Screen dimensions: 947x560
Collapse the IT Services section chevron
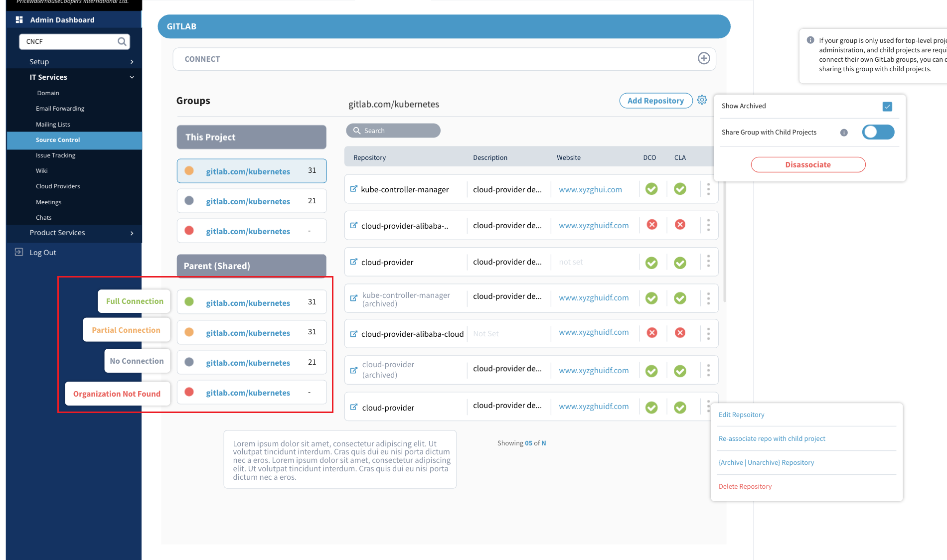(132, 77)
